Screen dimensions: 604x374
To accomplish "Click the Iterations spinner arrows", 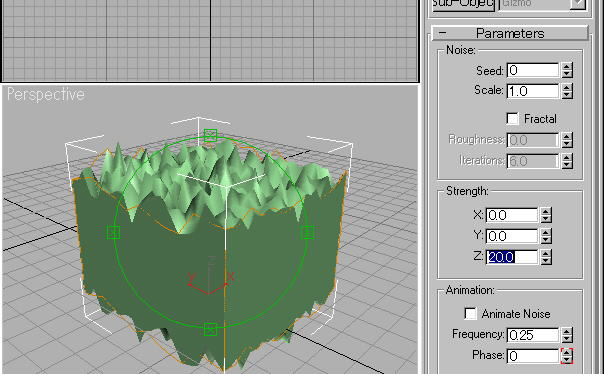I will coord(567,161).
